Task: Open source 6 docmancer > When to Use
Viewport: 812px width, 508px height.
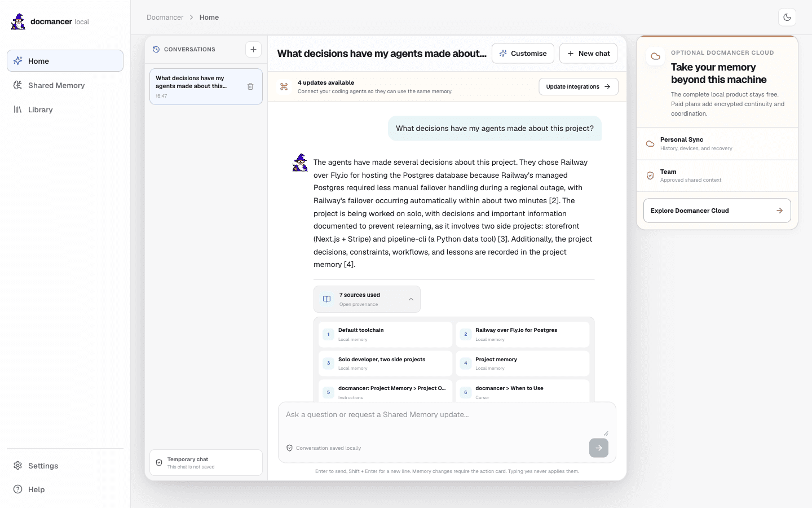Action: 522,391
